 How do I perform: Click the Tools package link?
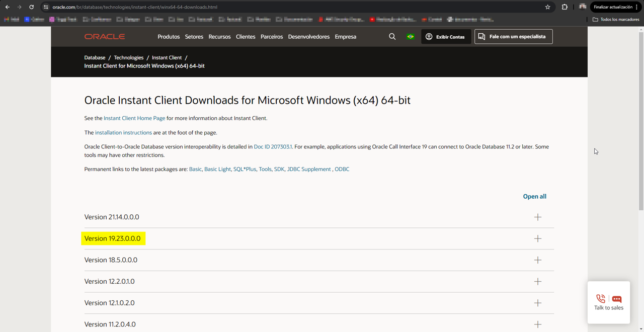coord(265,169)
